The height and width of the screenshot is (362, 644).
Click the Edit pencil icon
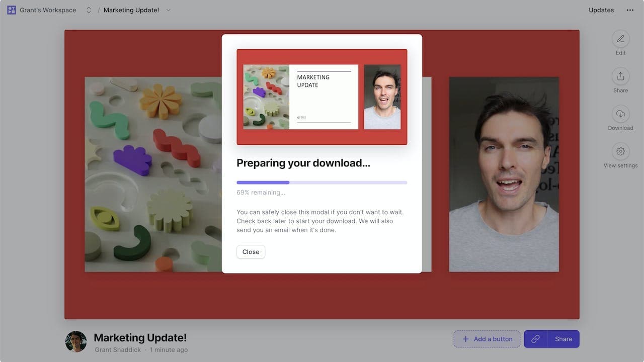[x=620, y=39]
